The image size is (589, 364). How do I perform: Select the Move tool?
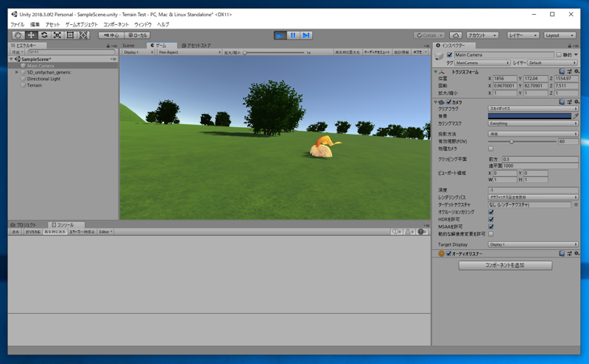[x=31, y=35]
